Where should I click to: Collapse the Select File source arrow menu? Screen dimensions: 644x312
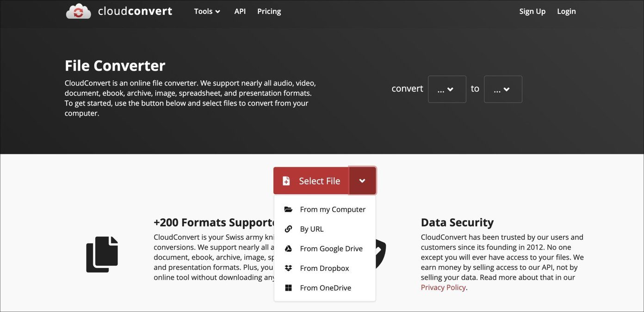(362, 181)
